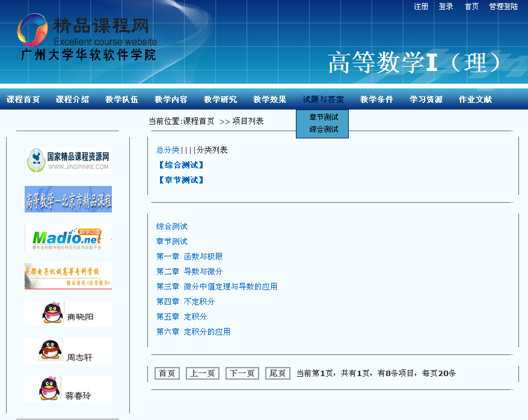Open the 教学内容 navigation menu
This screenshot has width=528, height=420.
click(171, 100)
